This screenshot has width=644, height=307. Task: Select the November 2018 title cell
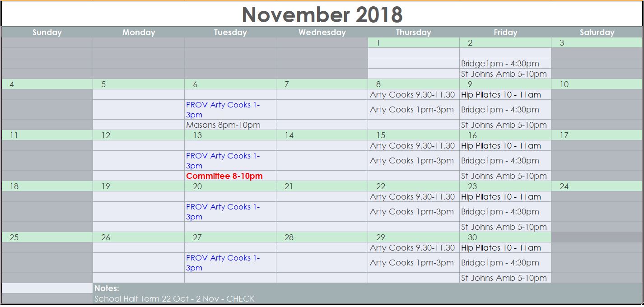point(322,14)
